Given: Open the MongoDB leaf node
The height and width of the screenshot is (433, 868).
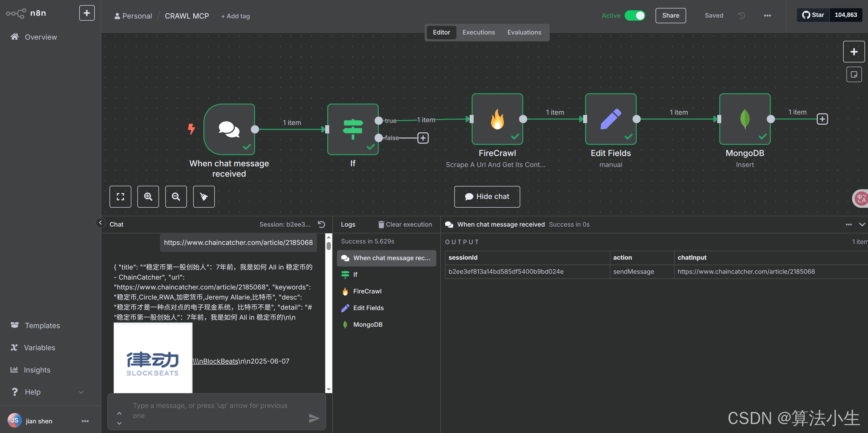Looking at the screenshot, I should coord(744,119).
